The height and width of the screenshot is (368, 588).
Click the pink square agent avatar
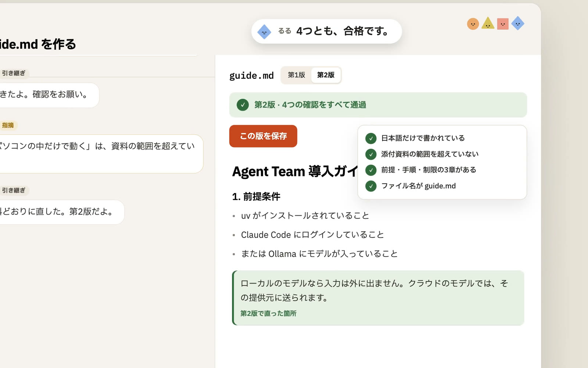[x=503, y=24]
